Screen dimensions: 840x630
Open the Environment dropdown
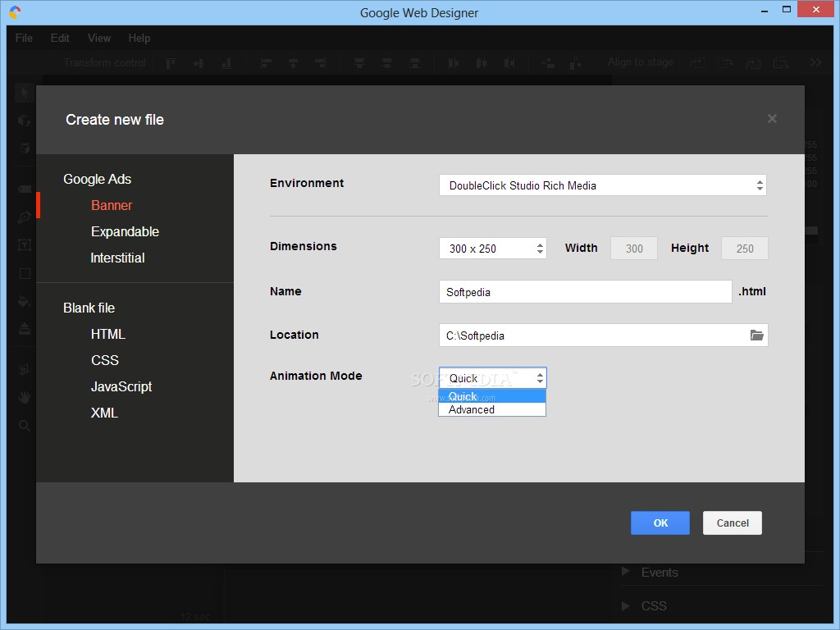pos(603,185)
